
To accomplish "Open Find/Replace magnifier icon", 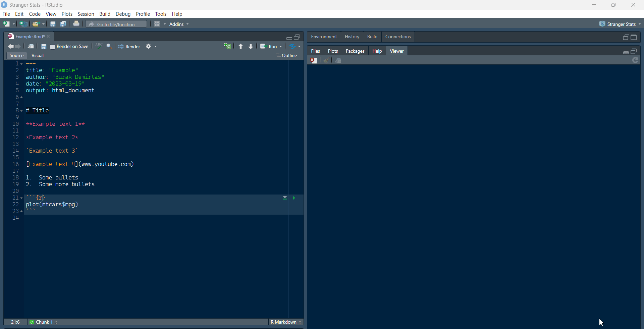I will point(109,47).
